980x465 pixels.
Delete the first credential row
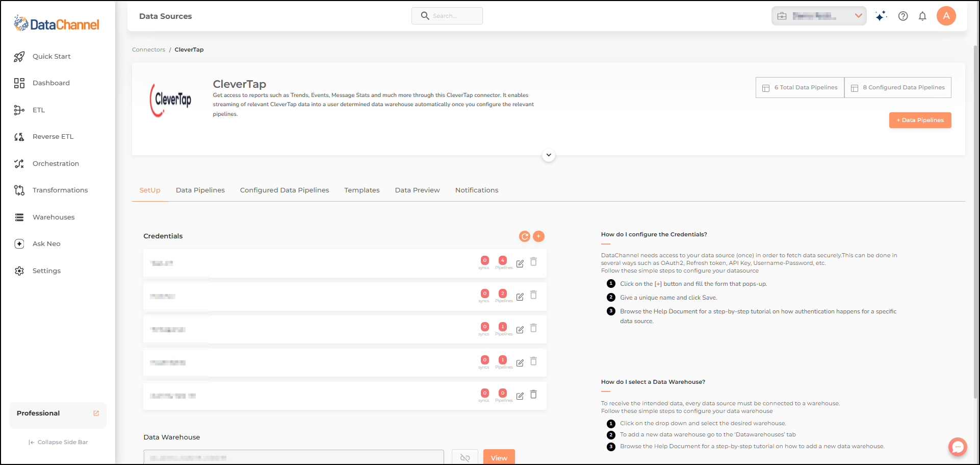pos(533,262)
